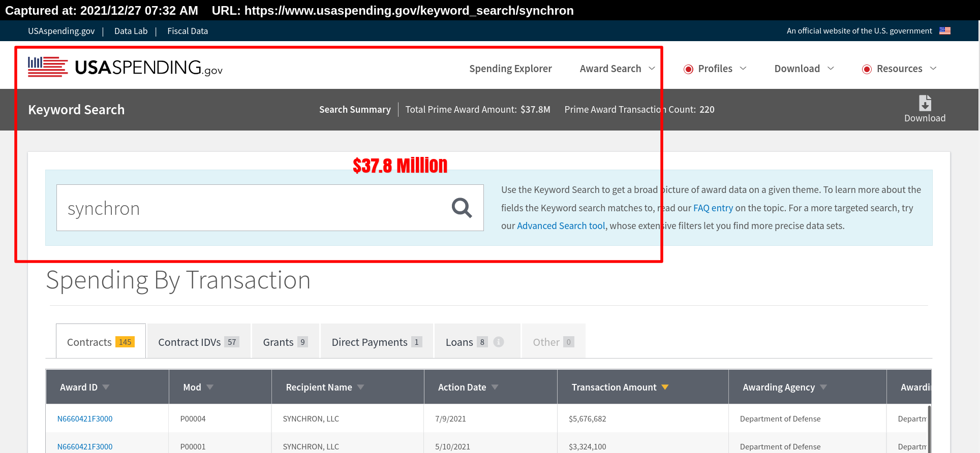980x453 pixels.
Task: Switch to Contract IDVs tab
Action: click(199, 341)
